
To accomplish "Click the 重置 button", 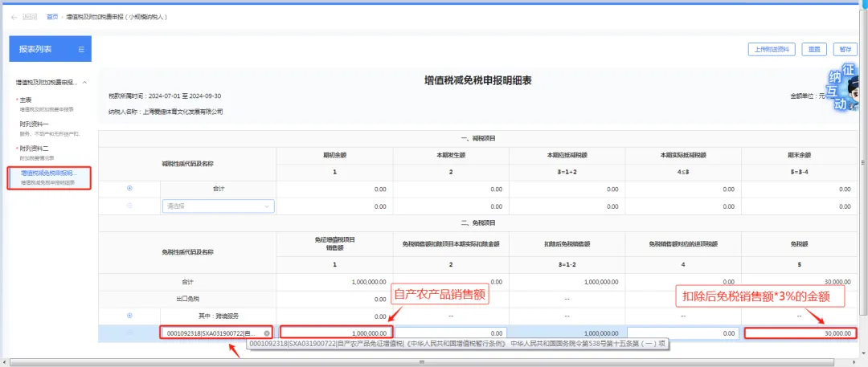I will [x=814, y=49].
